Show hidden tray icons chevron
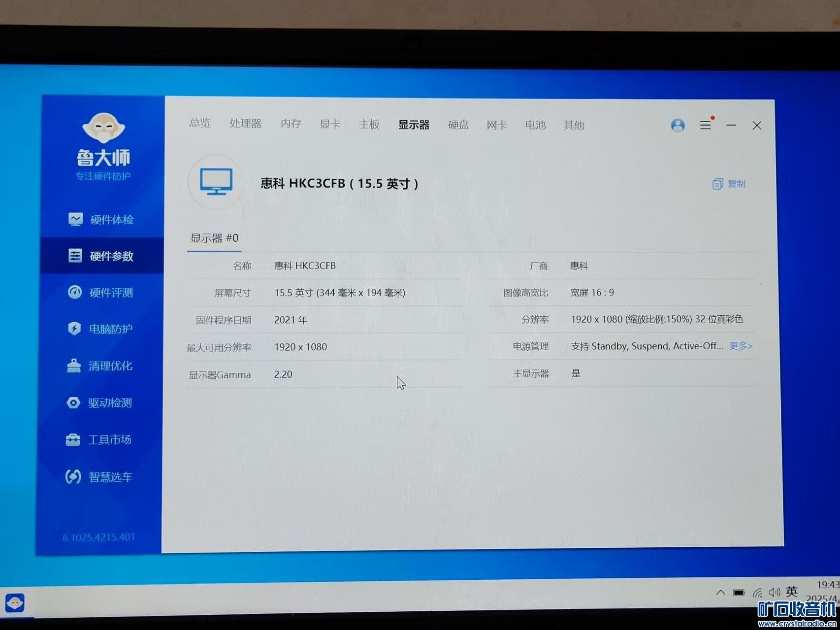The image size is (840, 630). tap(720, 592)
